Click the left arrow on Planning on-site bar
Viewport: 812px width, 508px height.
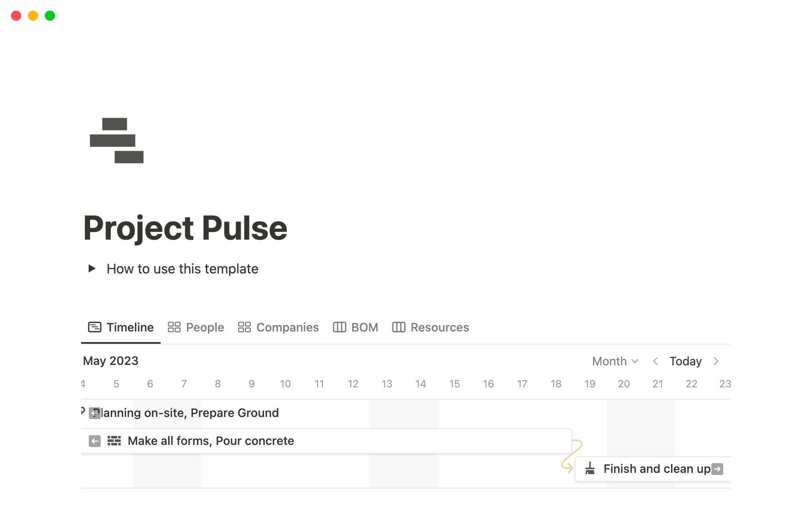94,413
